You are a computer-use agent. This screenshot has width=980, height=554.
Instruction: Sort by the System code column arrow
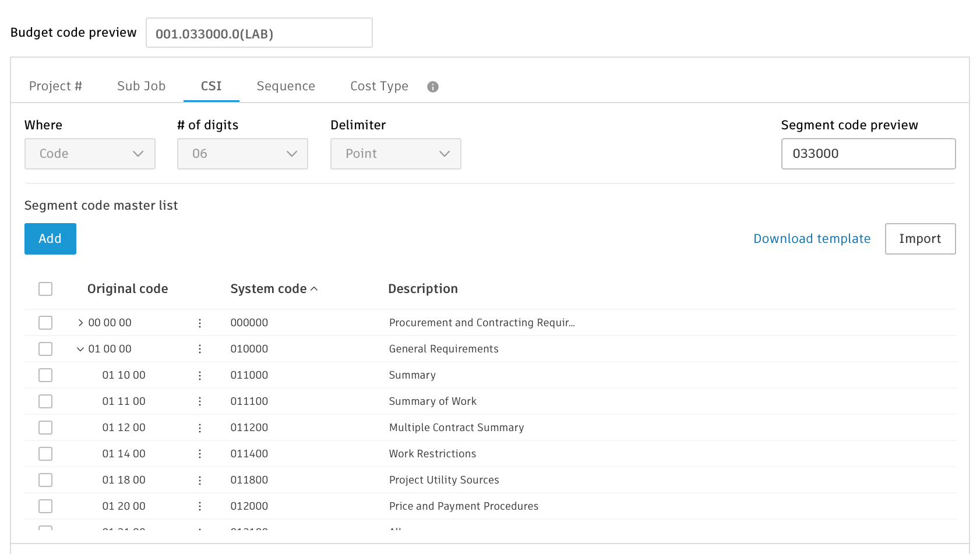pos(314,289)
